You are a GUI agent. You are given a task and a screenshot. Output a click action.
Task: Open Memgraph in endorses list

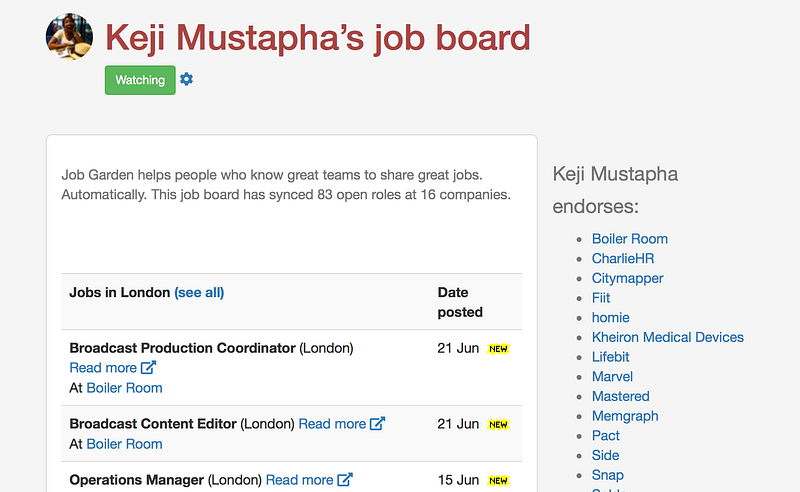(x=625, y=416)
